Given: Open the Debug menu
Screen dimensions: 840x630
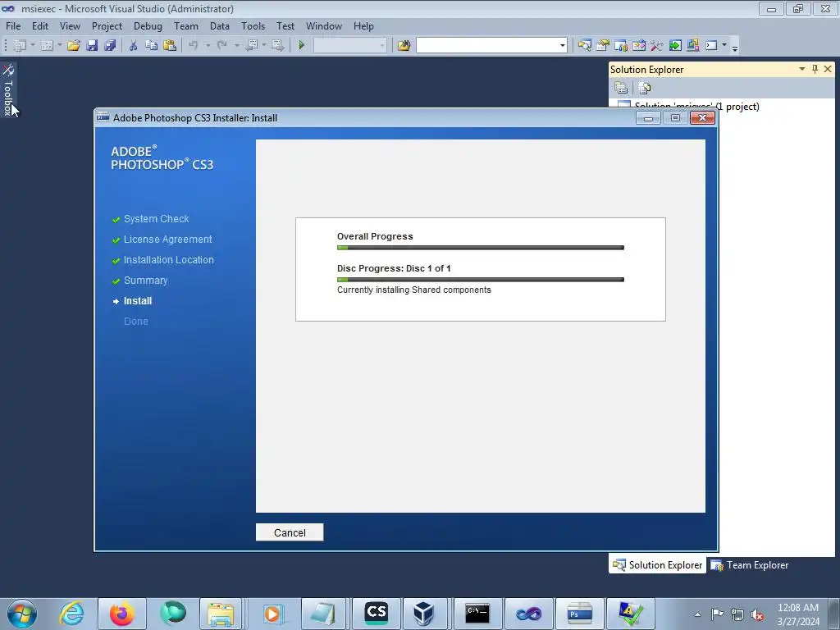Looking at the screenshot, I should pos(148,25).
